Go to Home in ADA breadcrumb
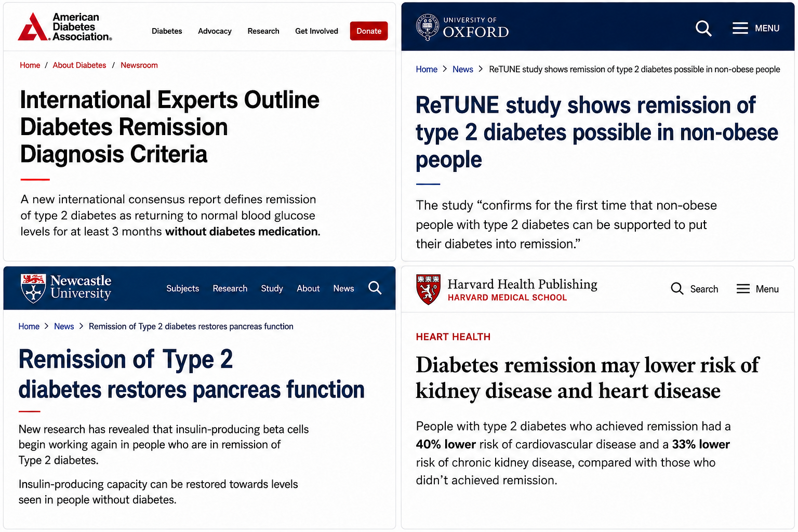The width and height of the screenshot is (798, 532). 30,65
